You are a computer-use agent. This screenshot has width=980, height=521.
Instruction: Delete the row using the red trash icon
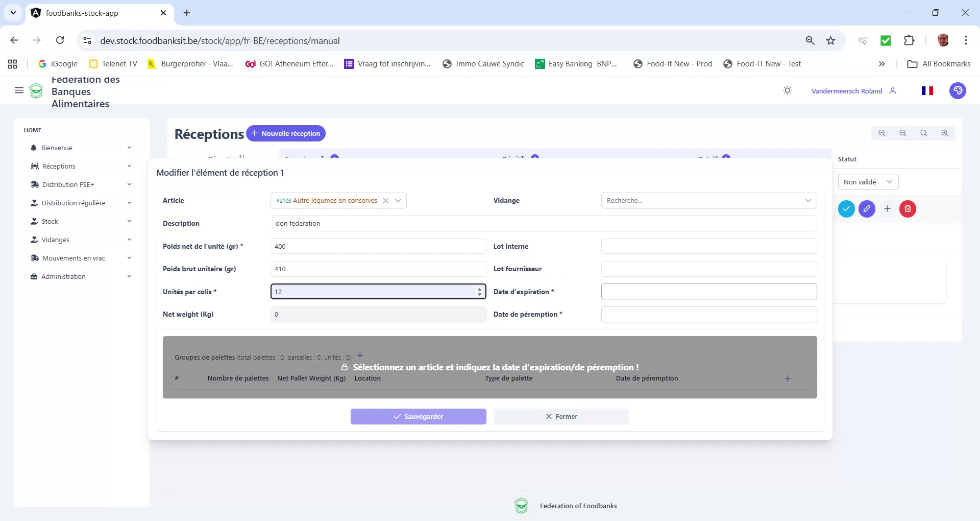907,209
